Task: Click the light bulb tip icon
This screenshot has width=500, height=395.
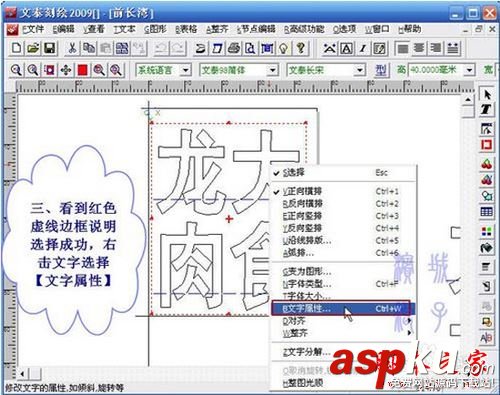Action: point(283,49)
